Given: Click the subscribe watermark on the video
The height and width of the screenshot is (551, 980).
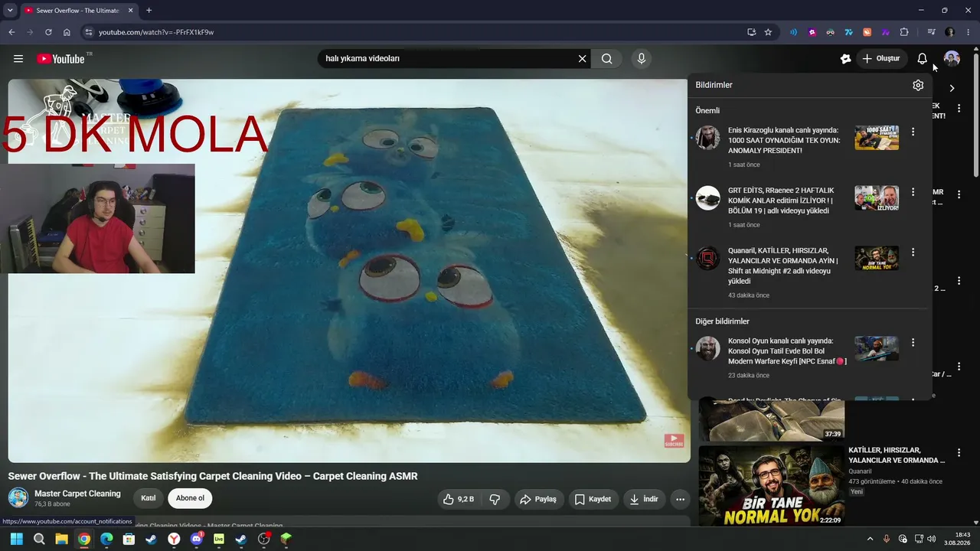Looking at the screenshot, I should tap(674, 441).
